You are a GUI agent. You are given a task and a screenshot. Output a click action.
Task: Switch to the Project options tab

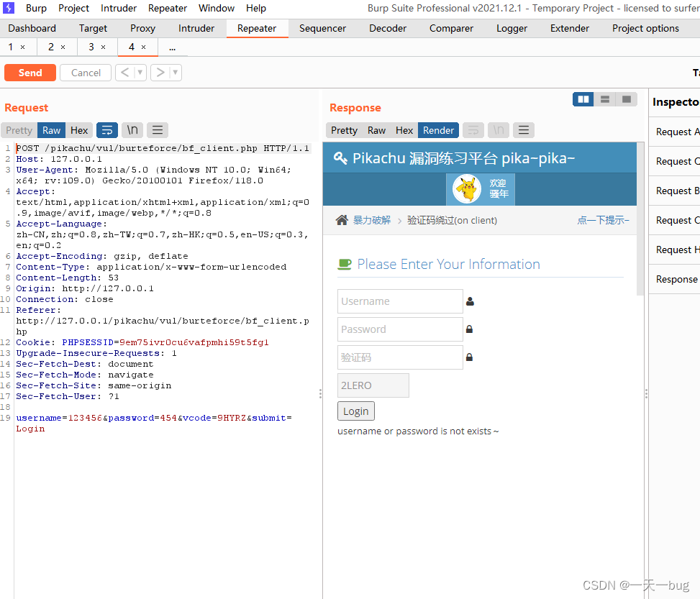tap(645, 29)
